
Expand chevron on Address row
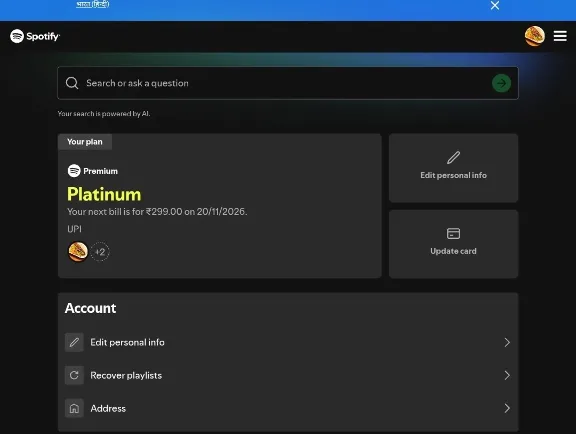(x=507, y=408)
